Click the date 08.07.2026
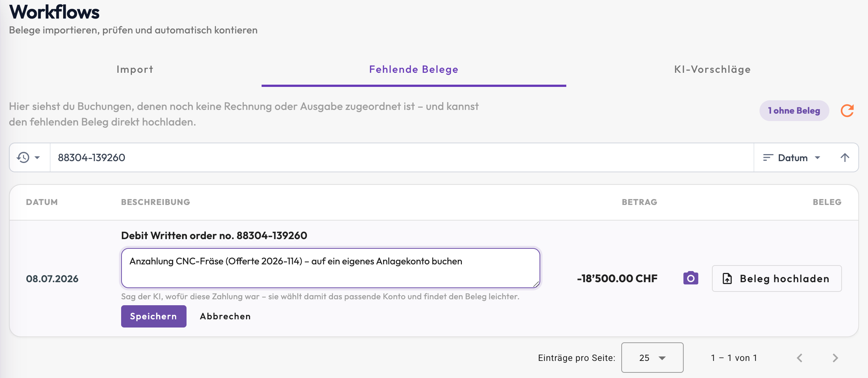 click(52, 279)
